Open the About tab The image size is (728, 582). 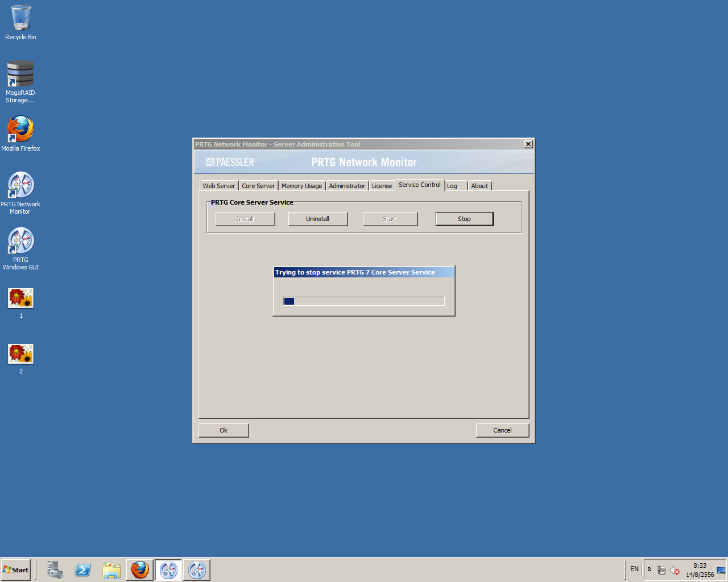(479, 186)
